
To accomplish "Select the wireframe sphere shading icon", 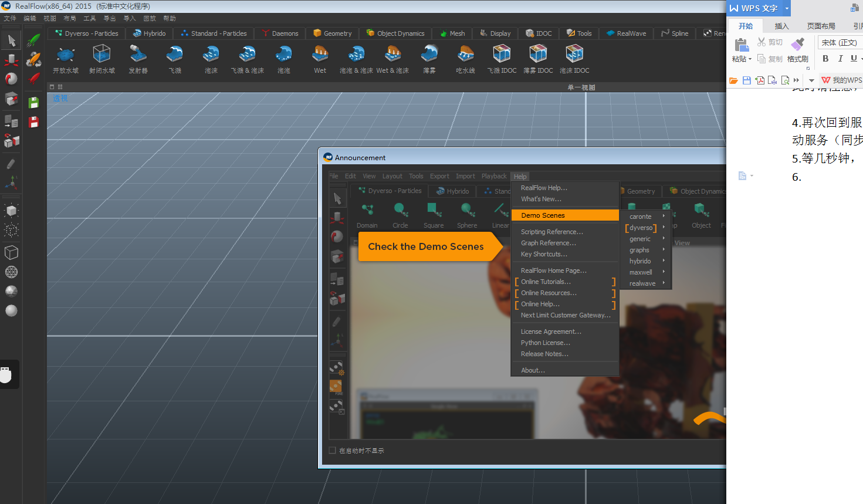I will (x=11, y=272).
